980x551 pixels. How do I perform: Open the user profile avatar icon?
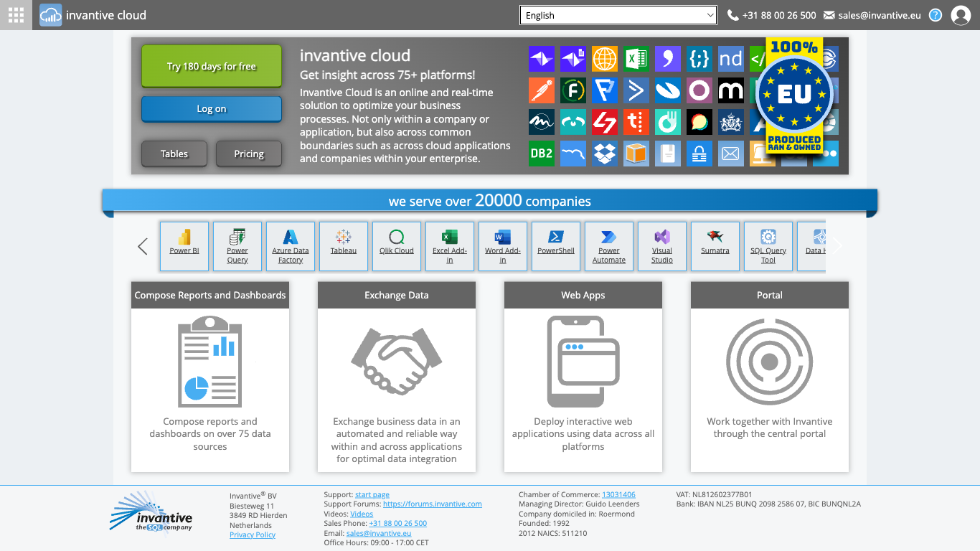point(961,15)
